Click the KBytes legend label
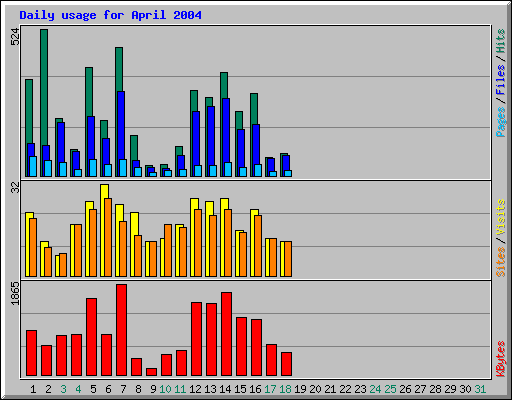 tap(500, 359)
